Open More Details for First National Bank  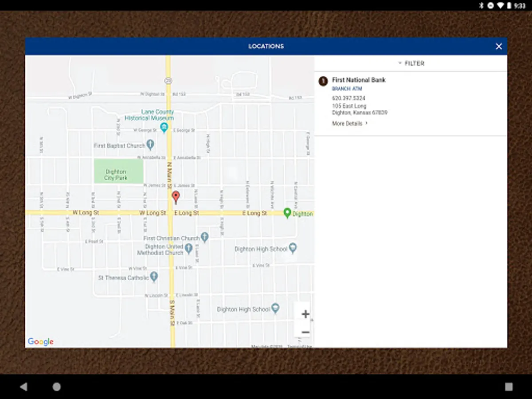tap(350, 124)
